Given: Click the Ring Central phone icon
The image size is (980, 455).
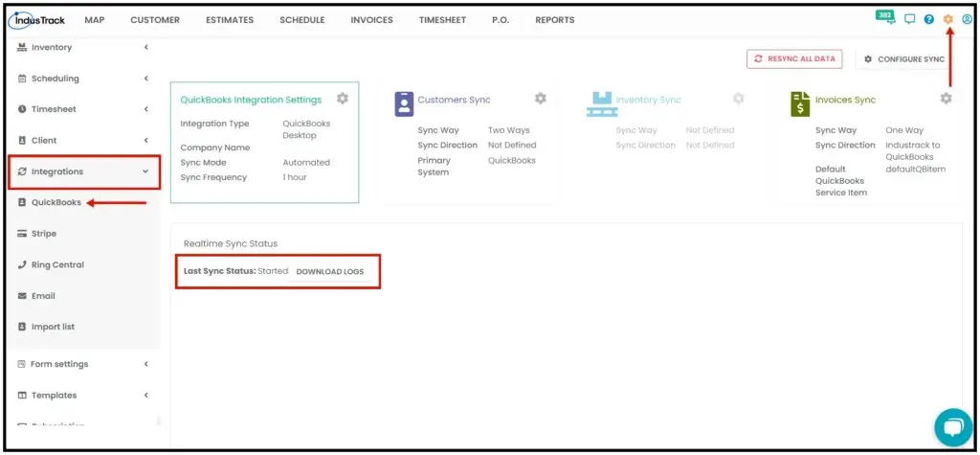Looking at the screenshot, I should point(22,264).
